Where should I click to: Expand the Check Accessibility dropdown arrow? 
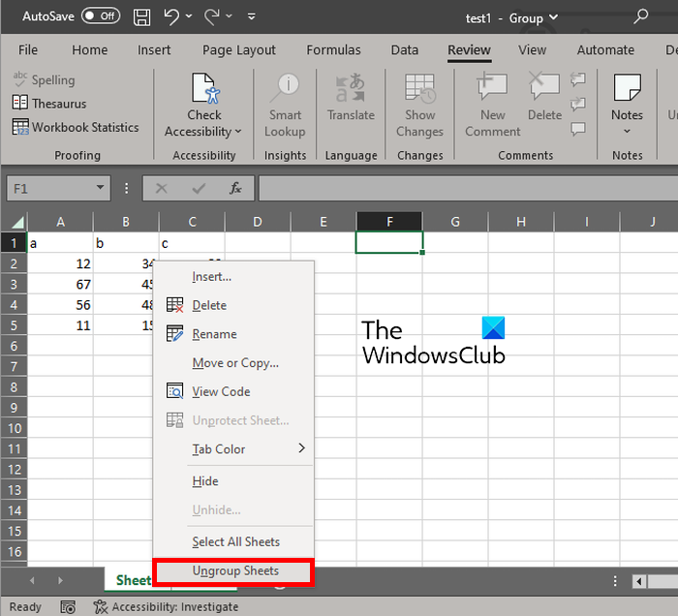pyautogui.click(x=238, y=132)
